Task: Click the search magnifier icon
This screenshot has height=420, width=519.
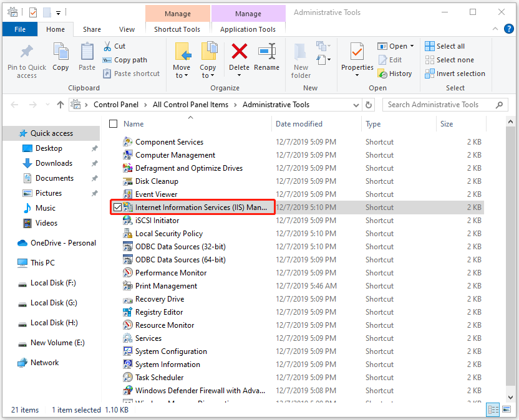Action: (x=499, y=105)
